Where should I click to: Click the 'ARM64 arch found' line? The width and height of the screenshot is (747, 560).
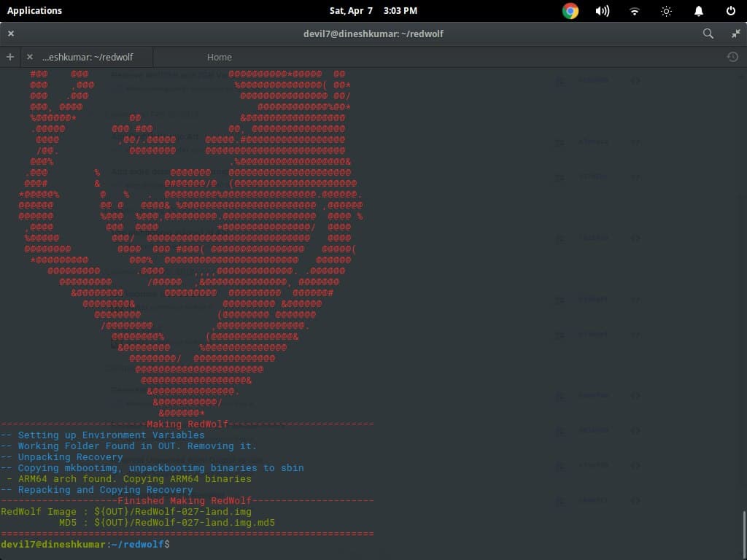tap(128, 479)
